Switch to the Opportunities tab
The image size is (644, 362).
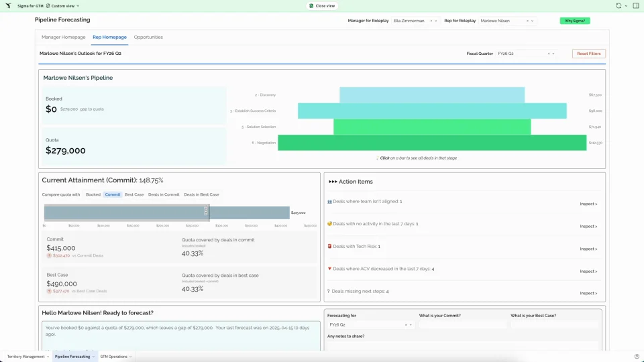point(148,38)
